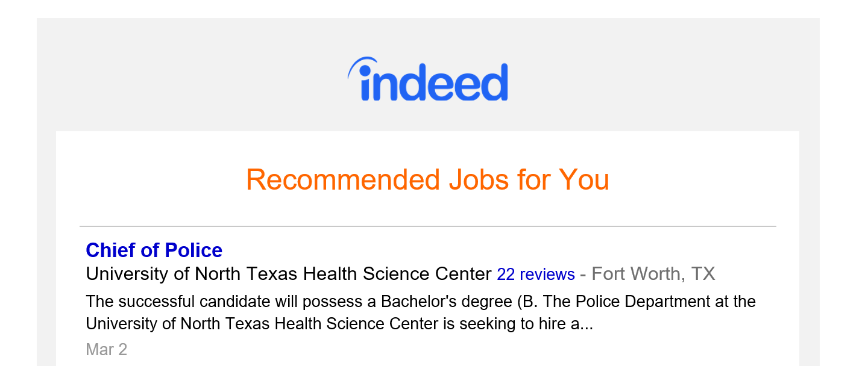Open the 22 reviews link

[x=535, y=274]
